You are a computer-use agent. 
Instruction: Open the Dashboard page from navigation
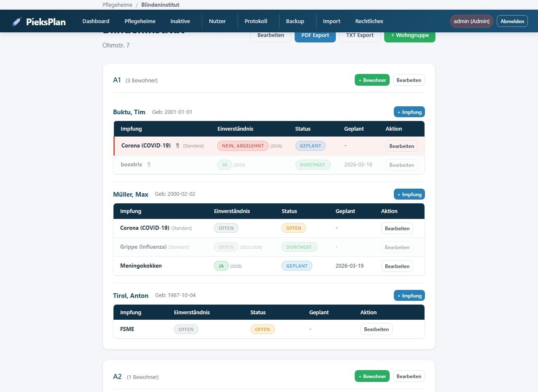(x=96, y=21)
